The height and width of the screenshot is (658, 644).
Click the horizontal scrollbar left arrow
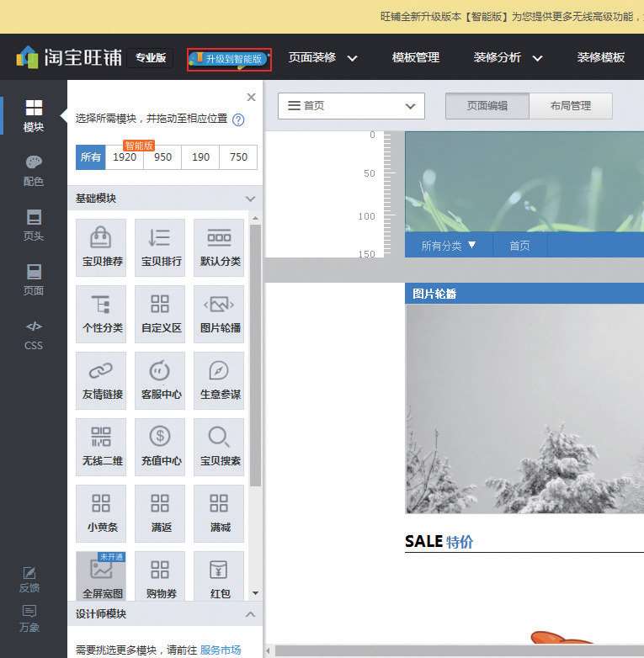pyautogui.click(x=269, y=651)
